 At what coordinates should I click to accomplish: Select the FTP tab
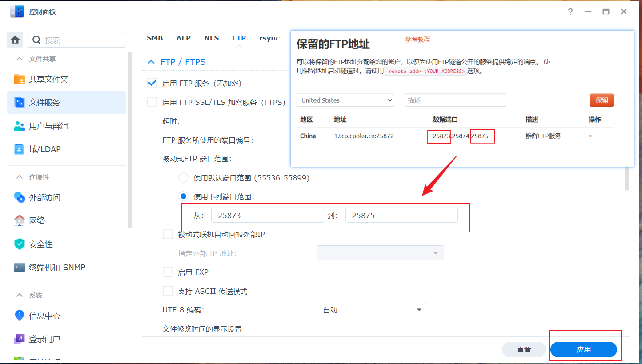point(239,38)
